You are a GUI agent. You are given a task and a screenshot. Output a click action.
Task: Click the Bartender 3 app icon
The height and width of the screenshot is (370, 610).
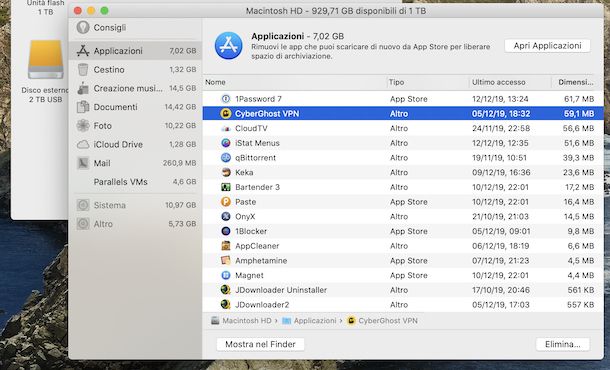(x=226, y=187)
